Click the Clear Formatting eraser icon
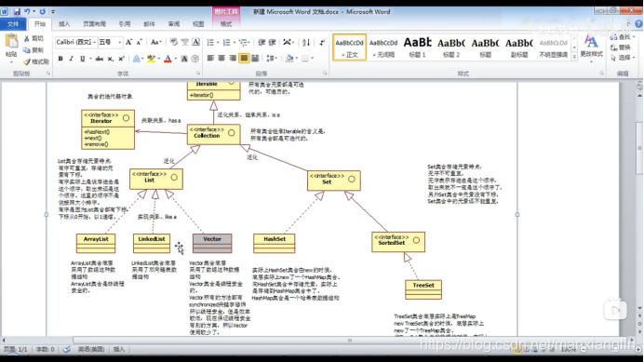 click(174, 42)
